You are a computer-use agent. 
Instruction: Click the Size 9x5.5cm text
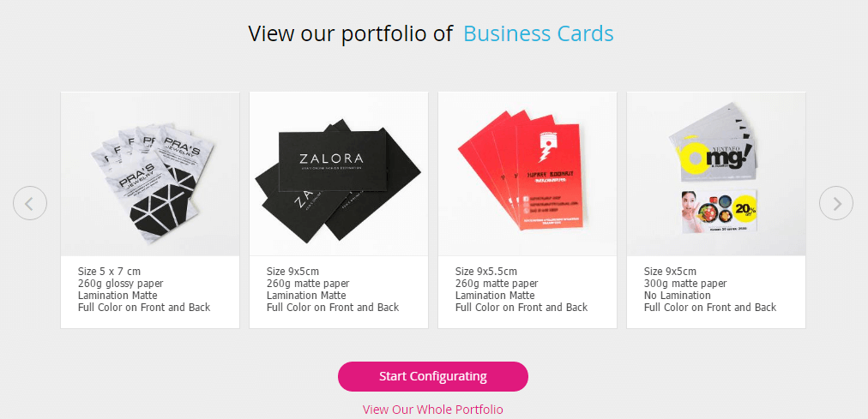pyautogui.click(x=486, y=272)
